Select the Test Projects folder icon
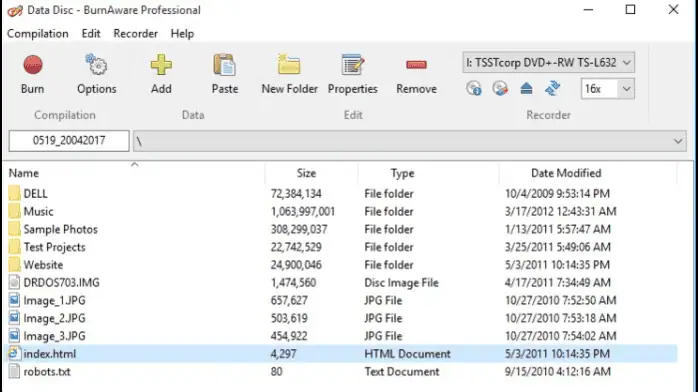 pos(14,247)
